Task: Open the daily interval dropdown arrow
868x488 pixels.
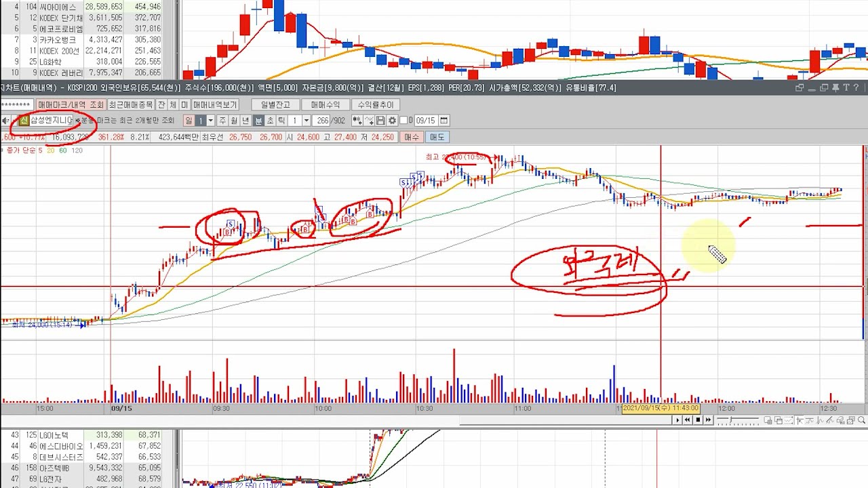Action: (x=210, y=120)
